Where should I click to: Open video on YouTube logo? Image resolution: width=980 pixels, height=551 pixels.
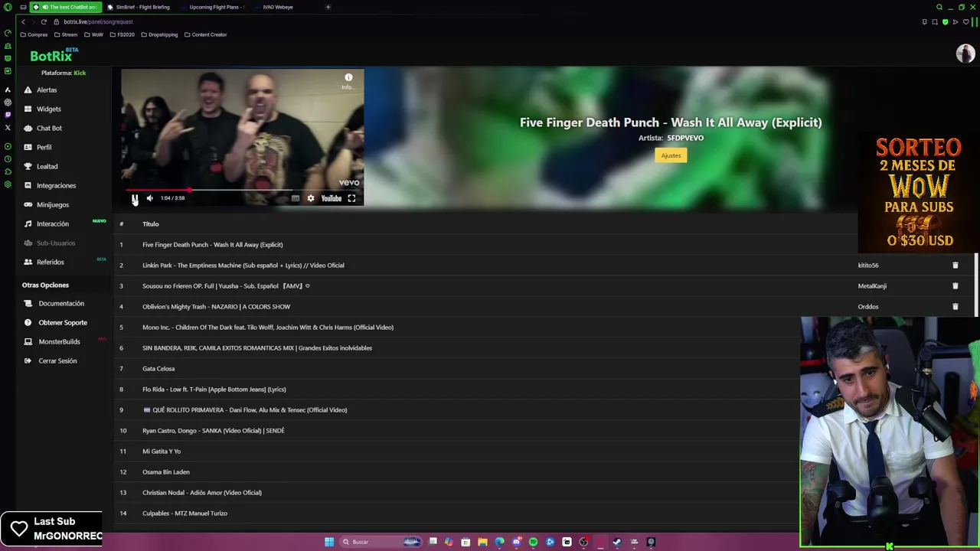(331, 198)
